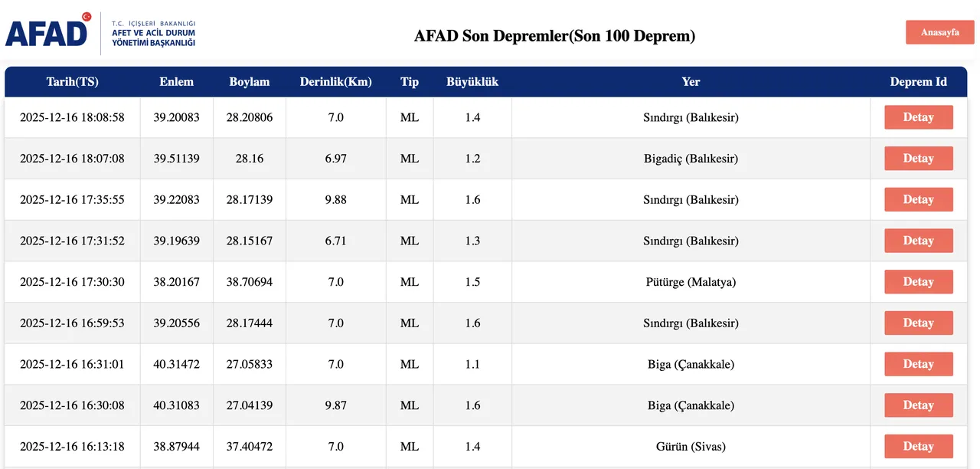Select the Anasayfa button
This screenshot has width=980, height=469.
pos(939,32)
